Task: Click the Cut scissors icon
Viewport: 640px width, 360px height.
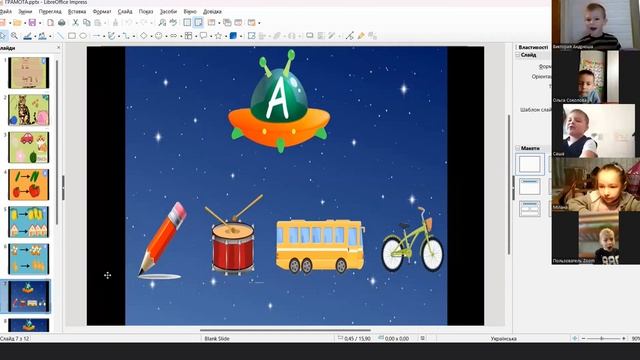Action: tap(75, 23)
